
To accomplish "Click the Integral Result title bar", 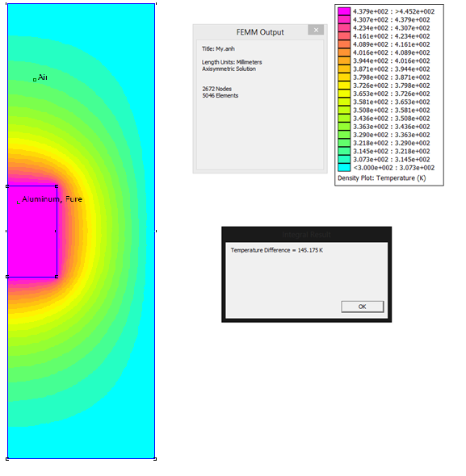I will pyautogui.click(x=306, y=234).
